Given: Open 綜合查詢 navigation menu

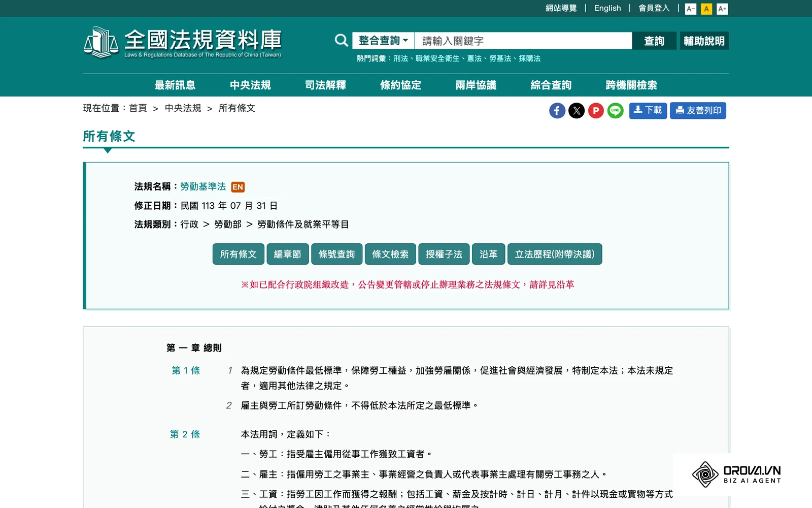Looking at the screenshot, I should coord(551,85).
